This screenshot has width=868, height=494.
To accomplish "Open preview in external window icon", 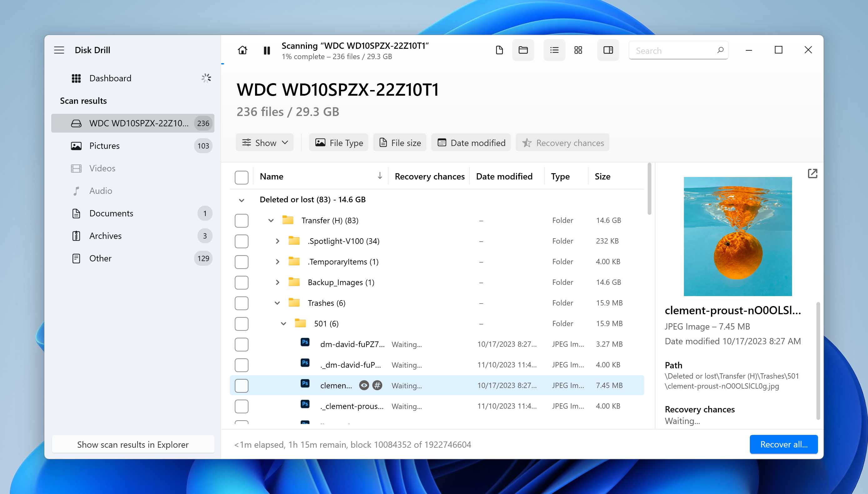I will coord(812,174).
